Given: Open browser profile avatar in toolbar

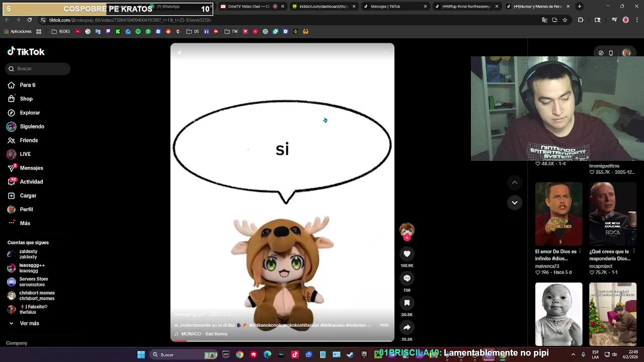Looking at the screenshot, I should [625, 20].
